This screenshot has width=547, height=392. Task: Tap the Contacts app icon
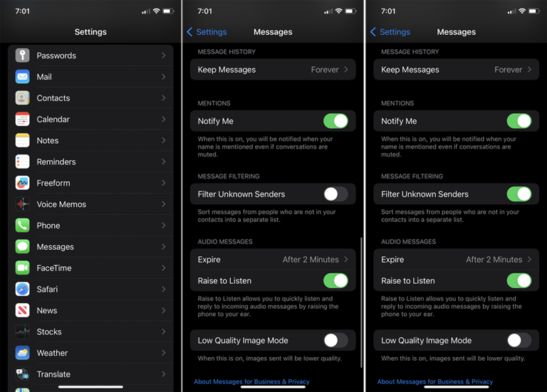tap(22, 98)
